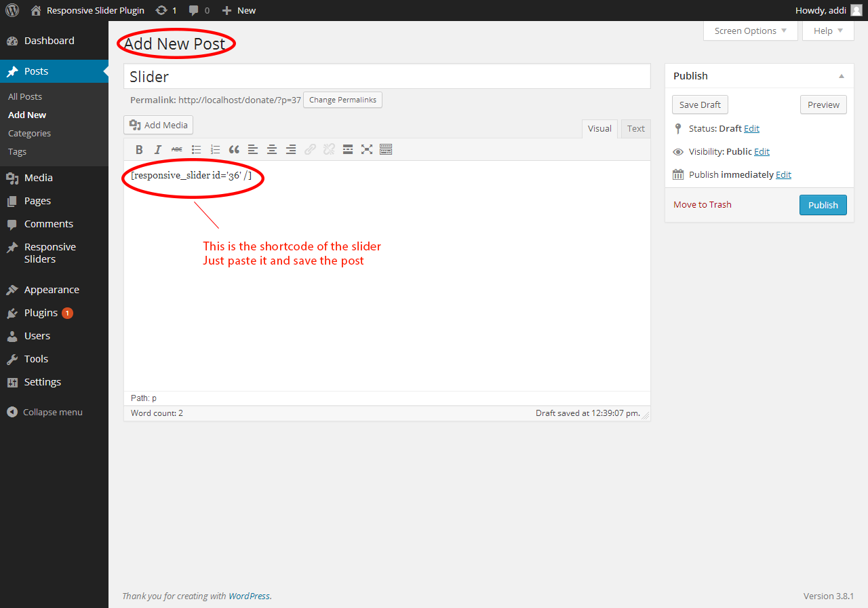The image size is (868, 608).
Task: Expand the Screen Options dropdown
Action: [751, 31]
